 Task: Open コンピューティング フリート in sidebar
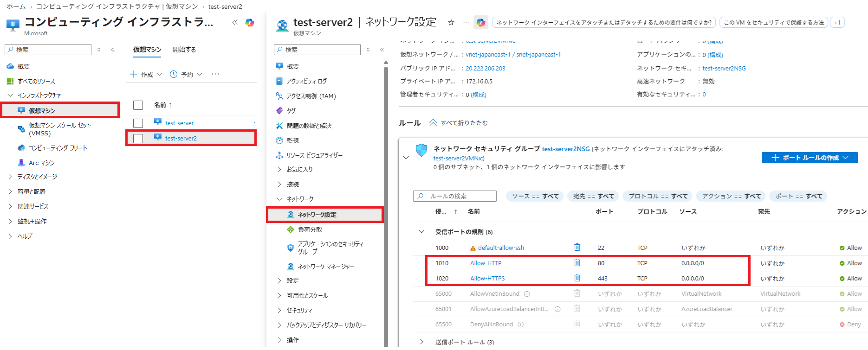click(x=58, y=148)
